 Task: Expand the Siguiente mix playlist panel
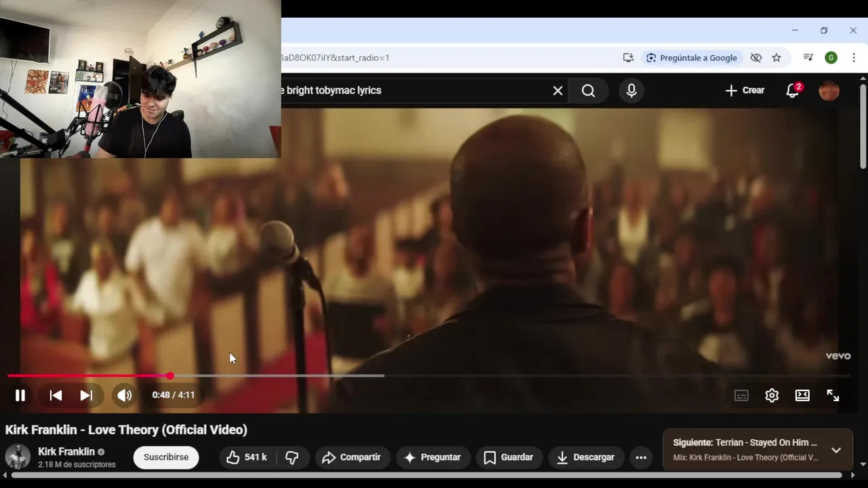(x=836, y=450)
